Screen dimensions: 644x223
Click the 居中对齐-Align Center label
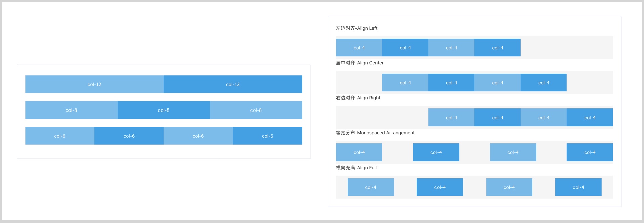(360, 63)
